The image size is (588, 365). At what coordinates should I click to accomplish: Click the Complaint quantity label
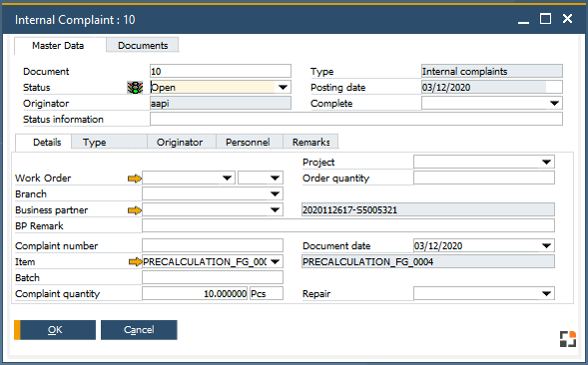[57, 294]
